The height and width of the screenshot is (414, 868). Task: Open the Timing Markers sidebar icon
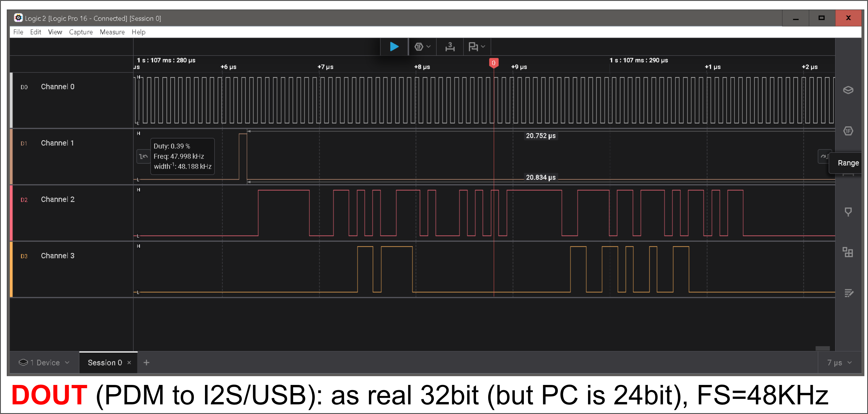[848, 212]
